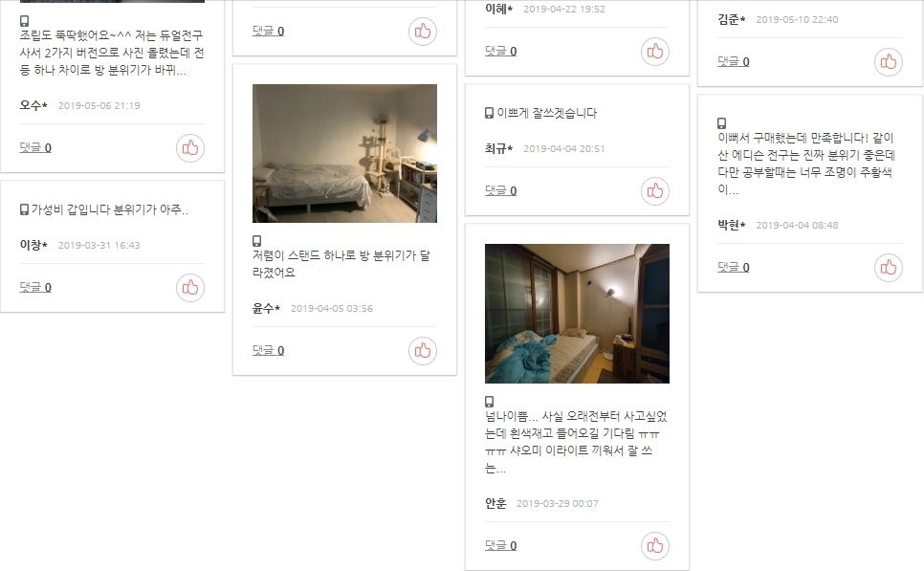The height and width of the screenshot is (571, 924).
Task: Open the review text starting with 넘나이쁨
Action: click(x=577, y=442)
